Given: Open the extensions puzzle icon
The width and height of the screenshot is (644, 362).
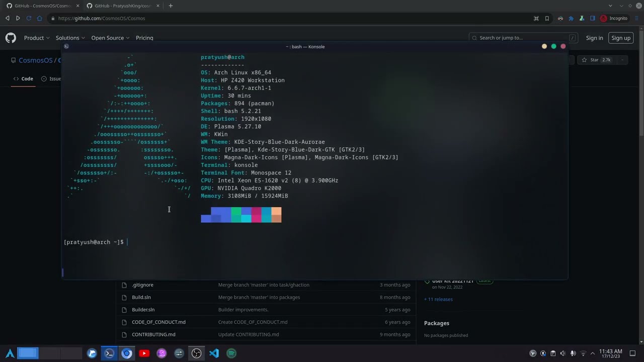Looking at the screenshot, I should tap(571, 18).
